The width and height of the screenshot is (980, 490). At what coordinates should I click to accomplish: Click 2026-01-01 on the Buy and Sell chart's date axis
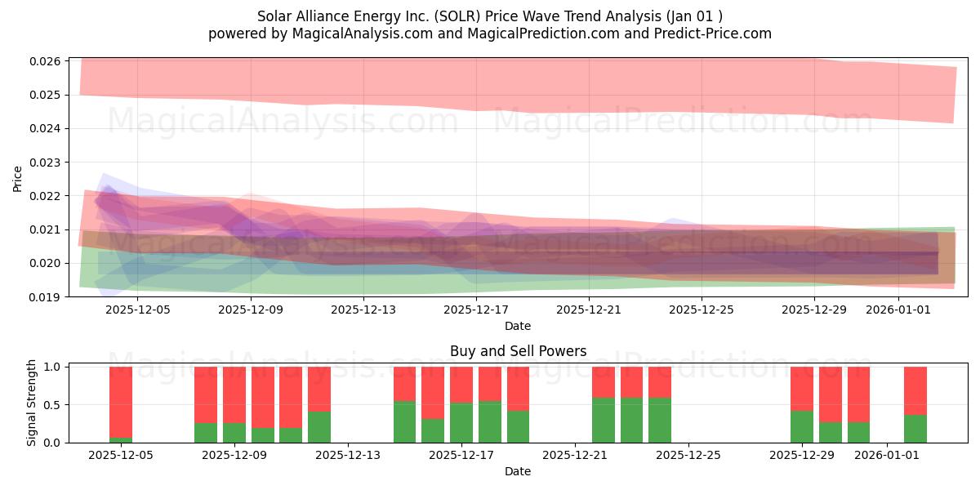tap(887, 456)
